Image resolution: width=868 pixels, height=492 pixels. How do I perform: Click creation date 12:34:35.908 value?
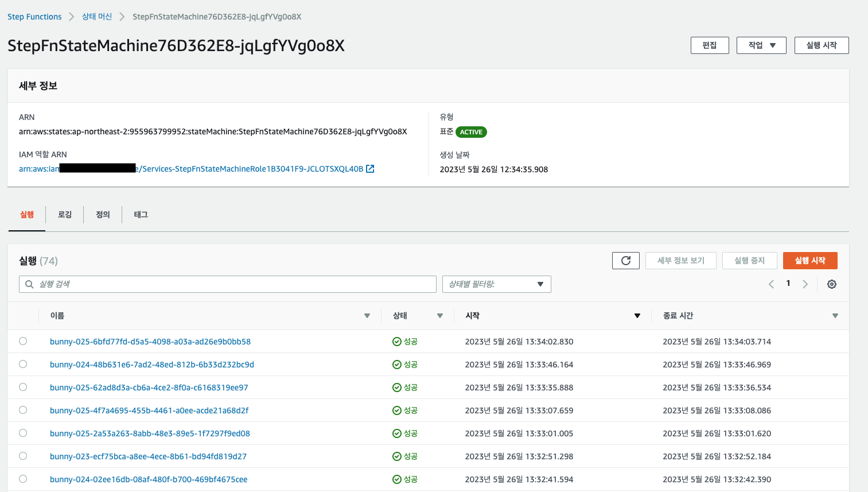click(x=494, y=169)
